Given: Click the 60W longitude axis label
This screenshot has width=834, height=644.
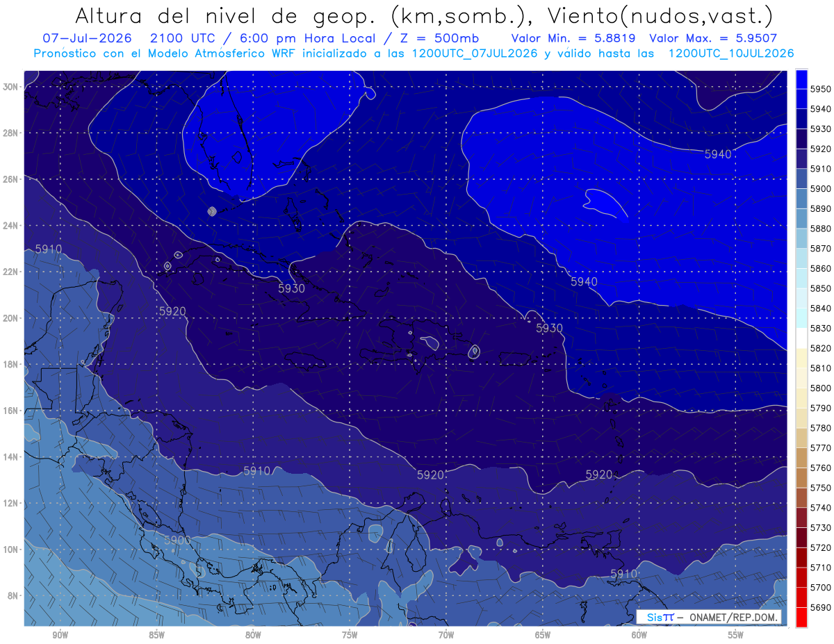Looking at the screenshot, I should click(x=639, y=635).
